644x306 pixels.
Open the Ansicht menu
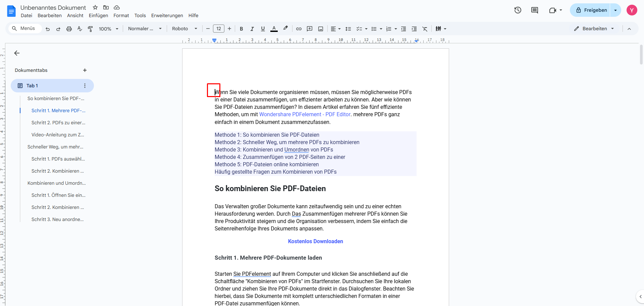click(x=75, y=15)
